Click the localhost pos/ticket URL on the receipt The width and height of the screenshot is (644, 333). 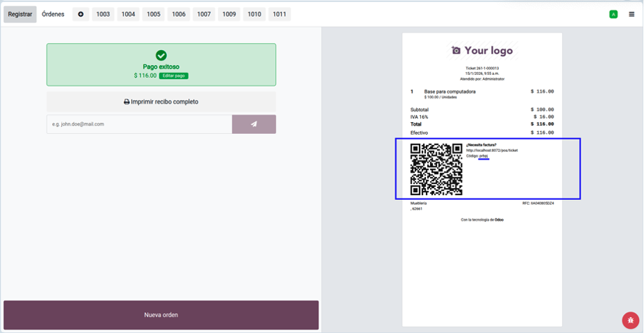(492, 151)
